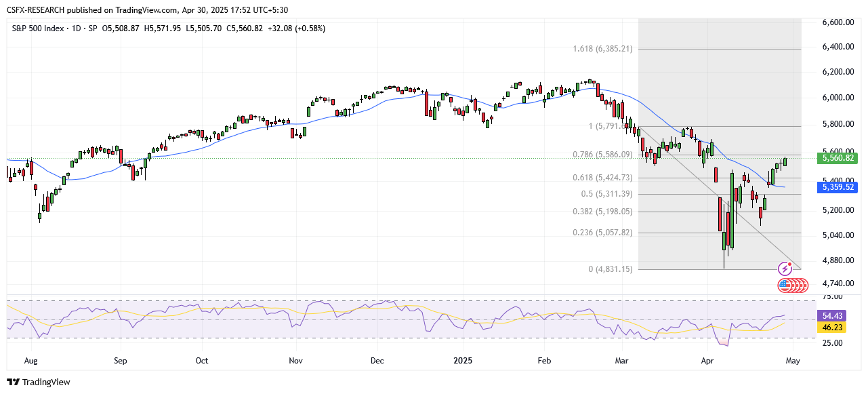868x394 pixels.
Task: Select the purple RSI value label 54.43
Action: [833, 316]
